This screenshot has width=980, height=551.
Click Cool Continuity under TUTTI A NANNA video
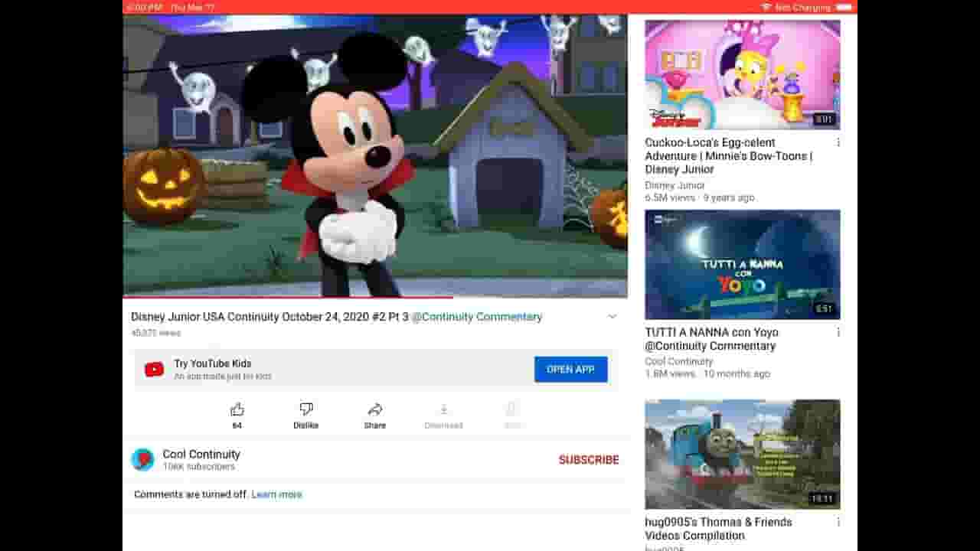pos(678,361)
